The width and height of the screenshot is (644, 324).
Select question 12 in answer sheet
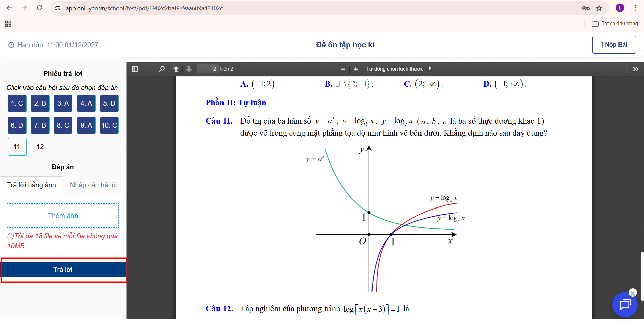click(40, 147)
